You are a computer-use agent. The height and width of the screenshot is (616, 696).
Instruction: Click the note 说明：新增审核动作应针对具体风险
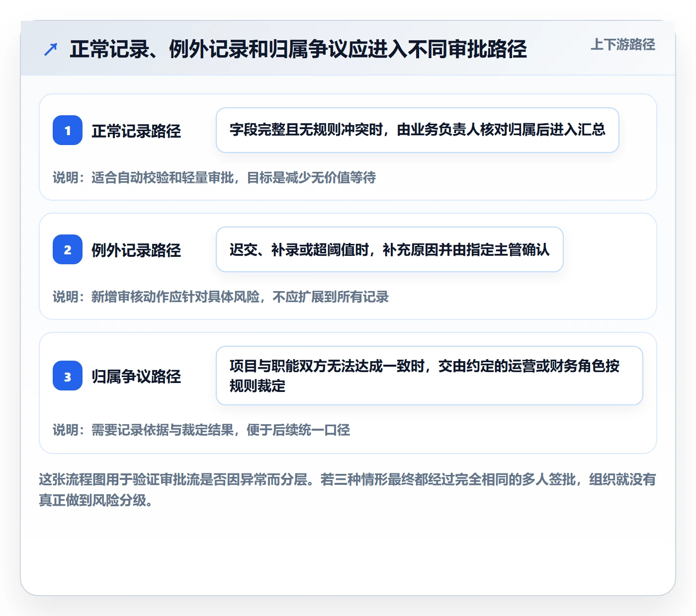[221, 297]
